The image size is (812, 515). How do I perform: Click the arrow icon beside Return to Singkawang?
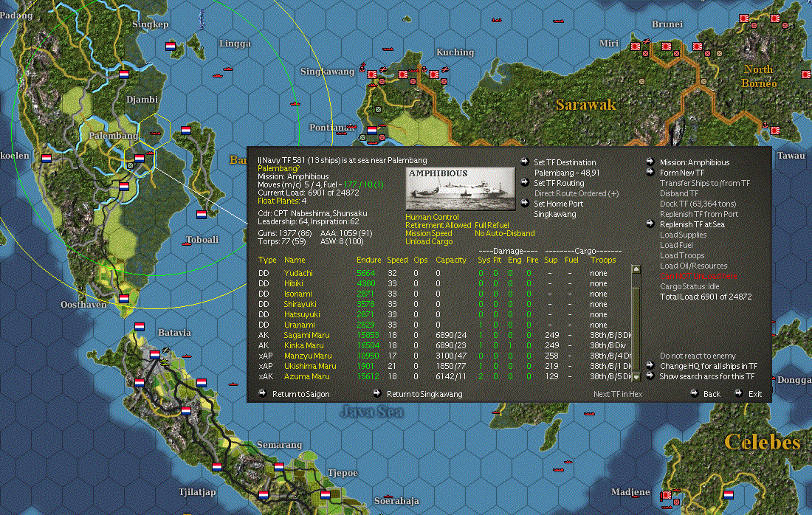[x=377, y=393]
